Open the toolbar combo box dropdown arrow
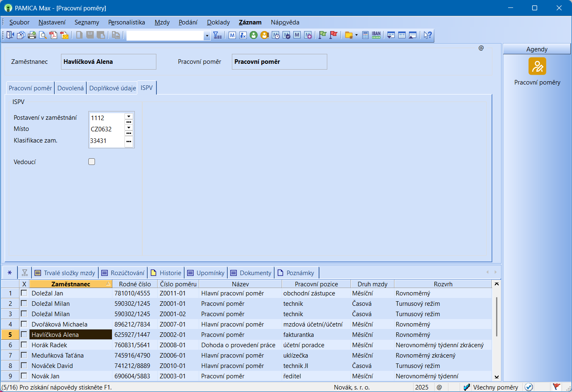The width and height of the screenshot is (572, 392). (207, 36)
